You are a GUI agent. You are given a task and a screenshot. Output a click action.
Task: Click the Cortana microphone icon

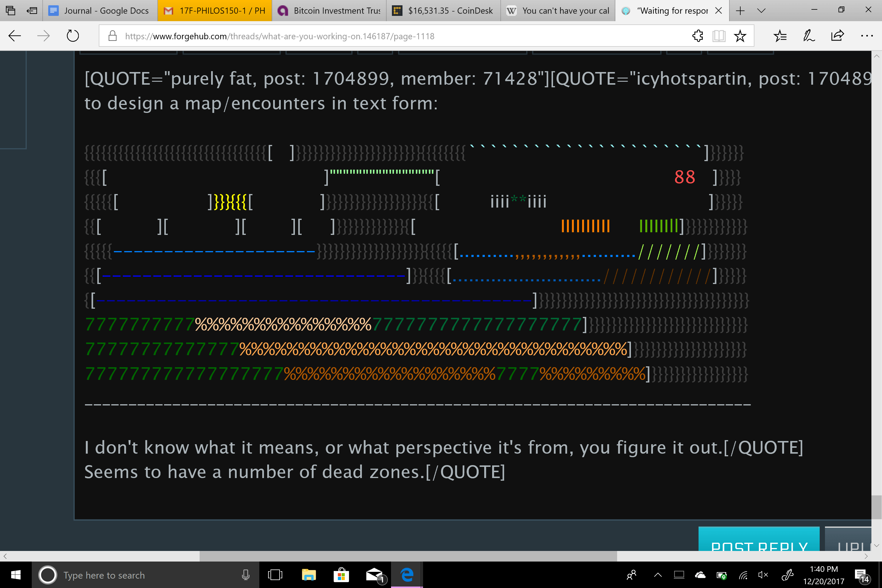pos(245,574)
